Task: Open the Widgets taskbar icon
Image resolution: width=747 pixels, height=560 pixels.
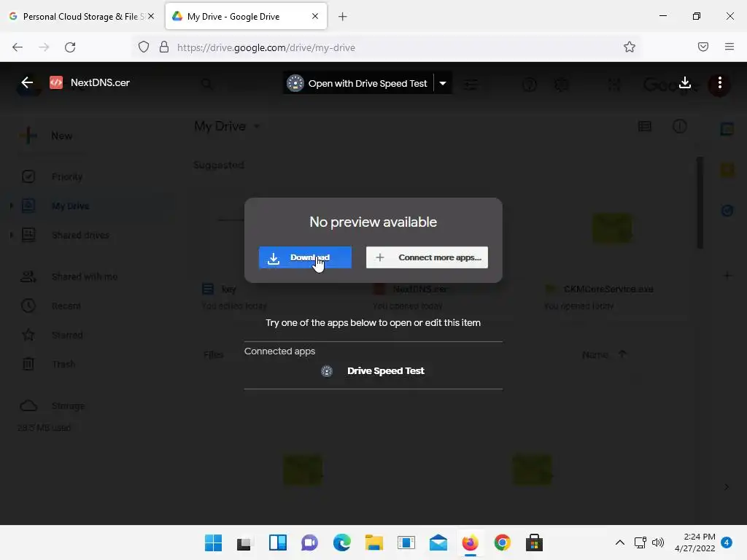Action: pyautogui.click(x=278, y=542)
